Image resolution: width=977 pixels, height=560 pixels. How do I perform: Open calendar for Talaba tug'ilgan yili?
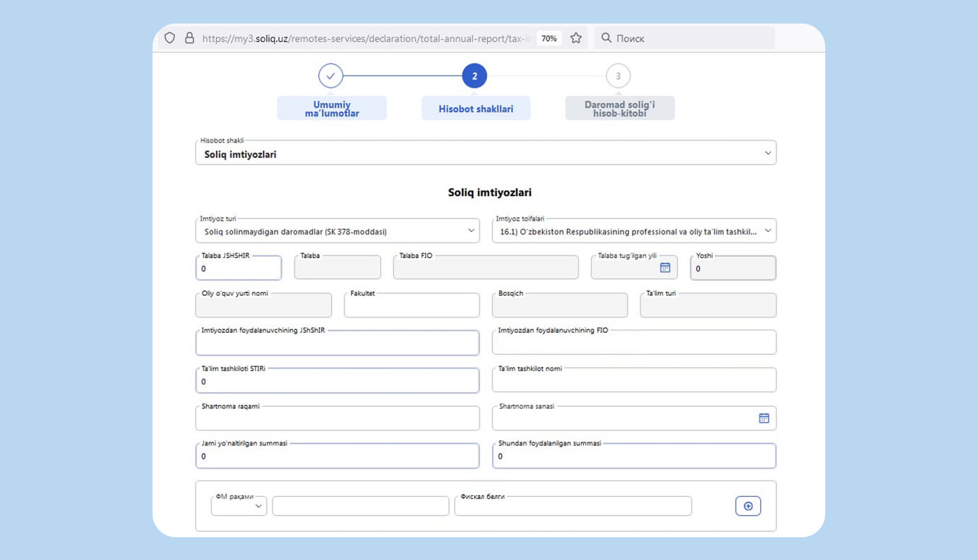(x=665, y=268)
